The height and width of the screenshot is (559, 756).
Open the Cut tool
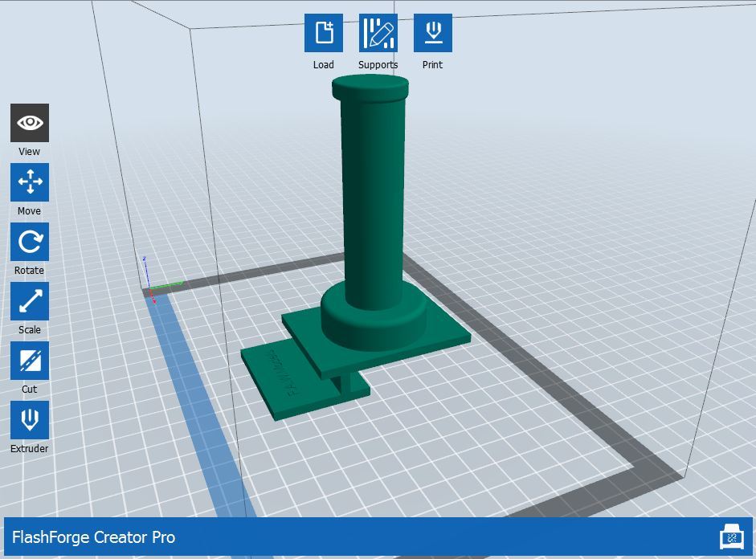[x=30, y=361]
